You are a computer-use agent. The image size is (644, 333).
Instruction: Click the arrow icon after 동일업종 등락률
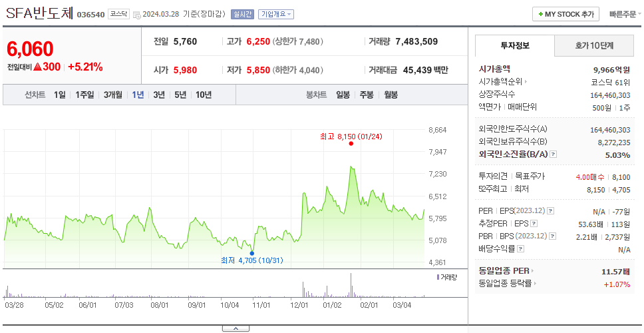click(535, 283)
